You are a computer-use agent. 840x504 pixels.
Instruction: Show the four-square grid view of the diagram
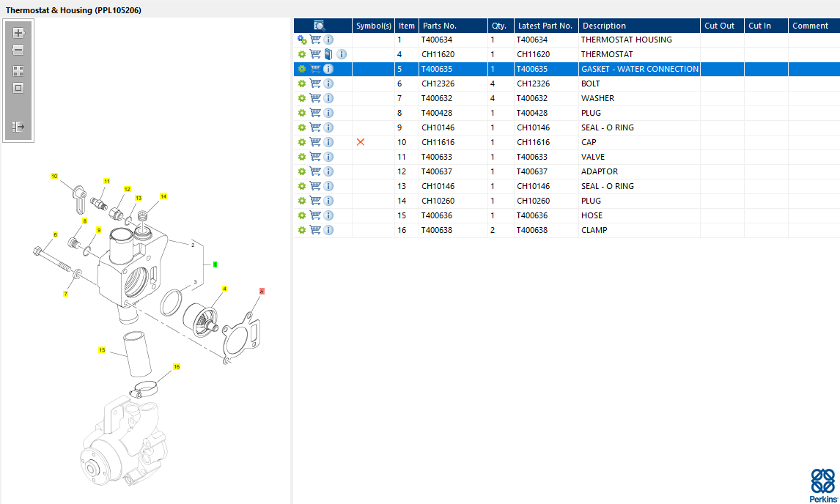pos(18,71)
